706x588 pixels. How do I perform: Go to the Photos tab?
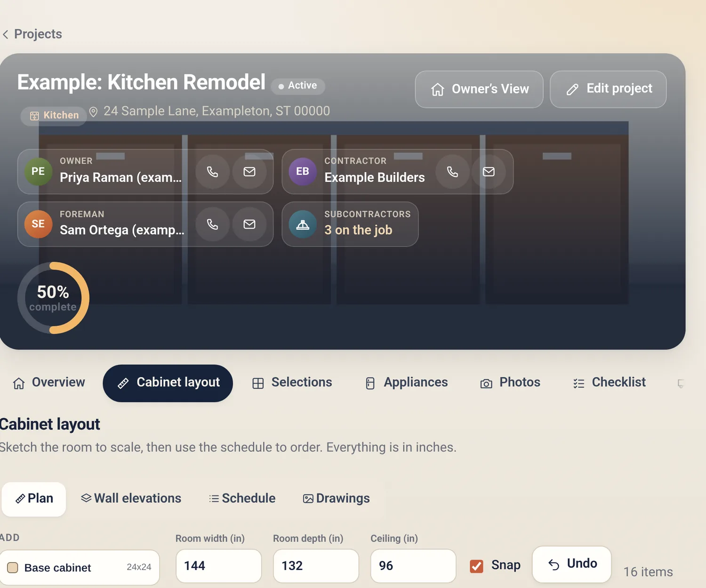(510, 383)
